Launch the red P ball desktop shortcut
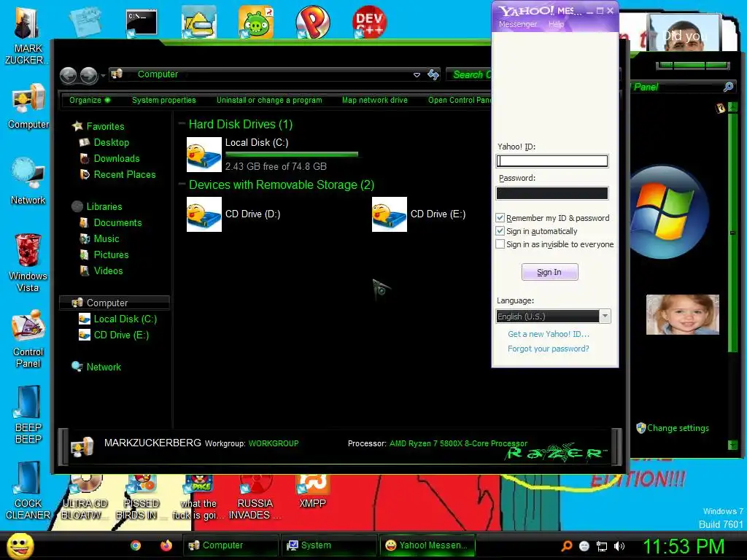The height and width of the screenshot is (560, 747). 312,22
